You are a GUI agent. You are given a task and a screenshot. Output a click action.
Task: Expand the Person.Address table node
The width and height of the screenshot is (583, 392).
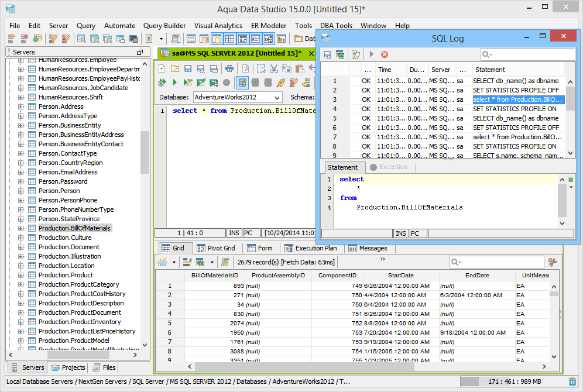[21, 106]
